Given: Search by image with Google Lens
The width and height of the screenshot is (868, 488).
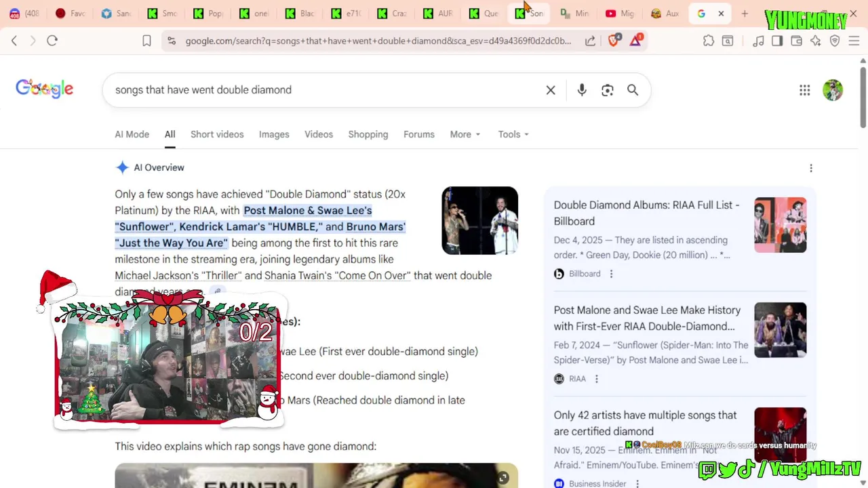Looking at the screenshot, I should click(x=608, y=90).
